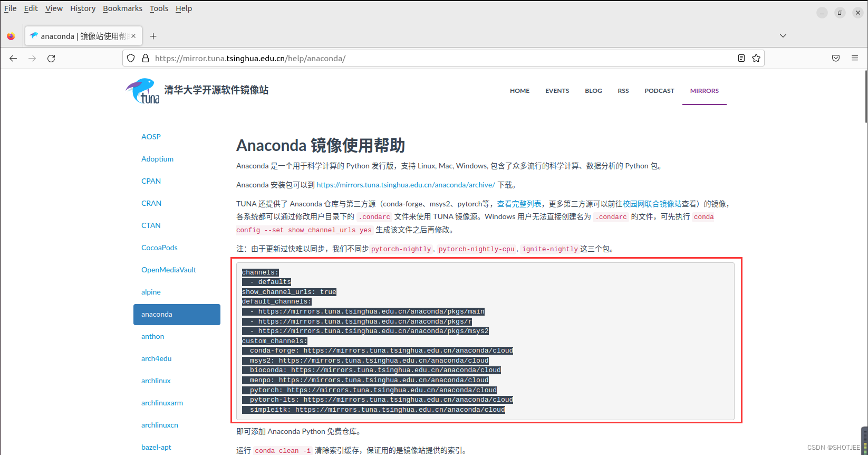
Task: Open CTAN help in sidebar
Action: point(151,225)
